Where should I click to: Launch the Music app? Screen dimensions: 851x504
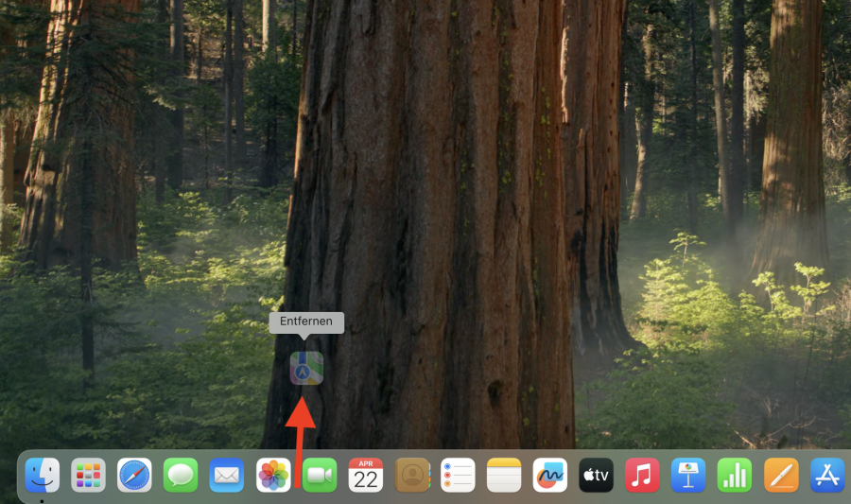click(x=643, y=475)
